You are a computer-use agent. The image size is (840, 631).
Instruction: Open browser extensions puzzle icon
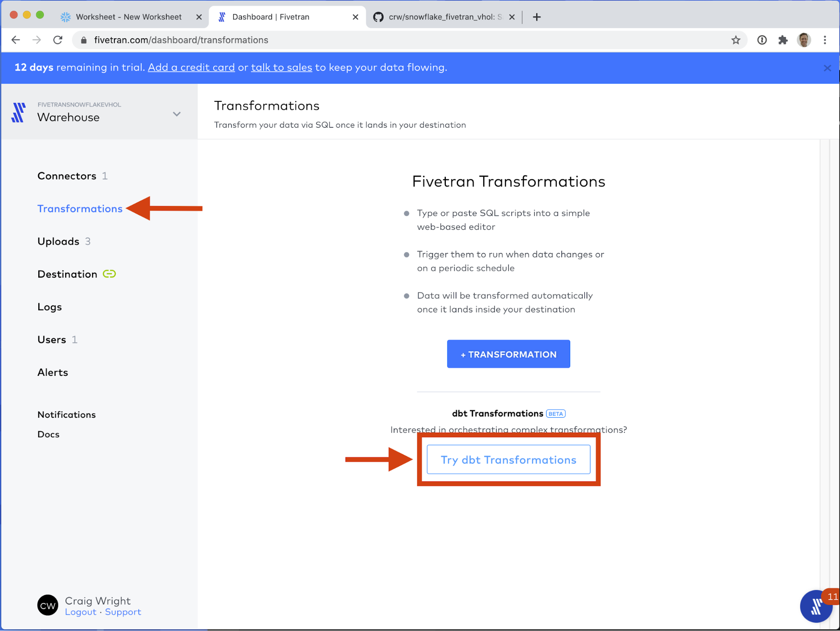pyautogui.click(x=782, y=40)
